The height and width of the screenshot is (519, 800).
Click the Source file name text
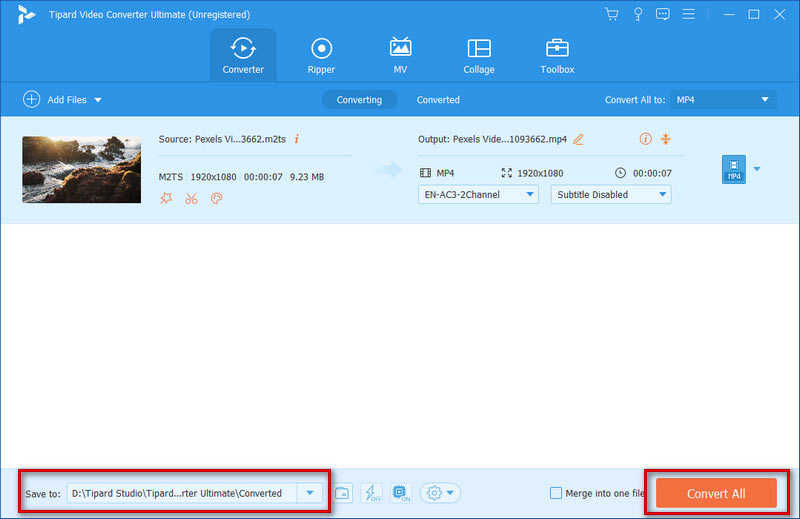point(222,139)
